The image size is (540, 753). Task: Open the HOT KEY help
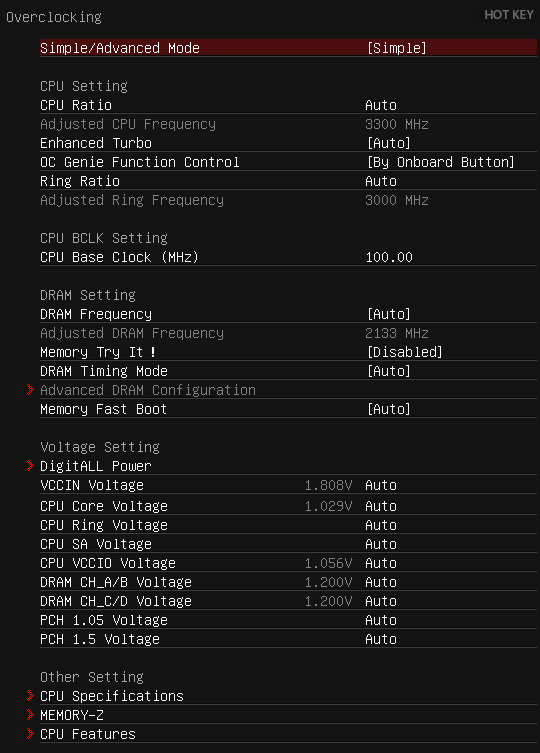(x=509, y=15)
